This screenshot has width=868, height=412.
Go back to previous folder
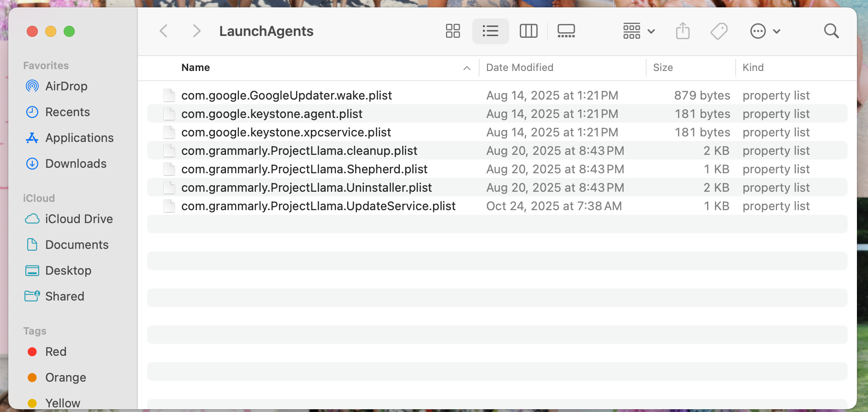point(164,31)
